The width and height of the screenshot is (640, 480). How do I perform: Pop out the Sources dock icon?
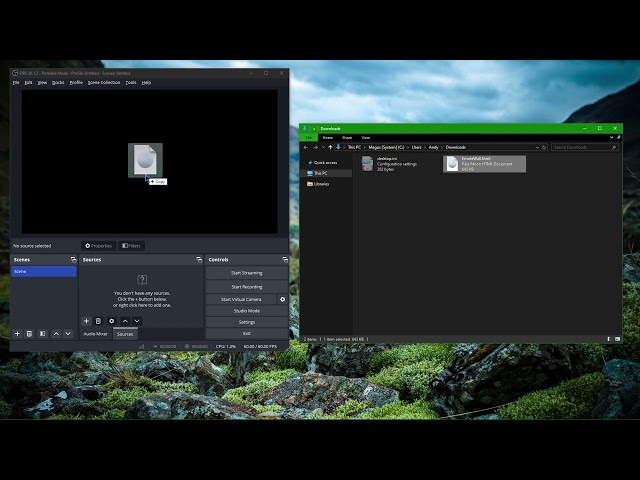[199, 260]
